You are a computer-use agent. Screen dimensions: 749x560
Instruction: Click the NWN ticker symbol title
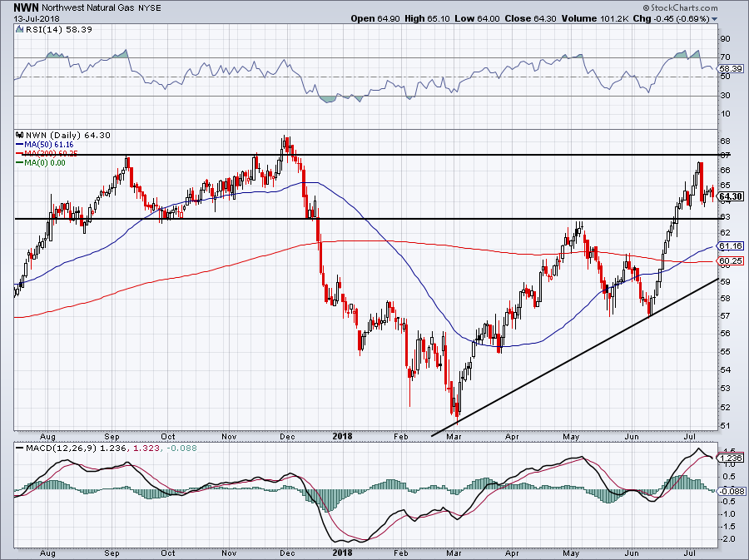coord(27,7)
